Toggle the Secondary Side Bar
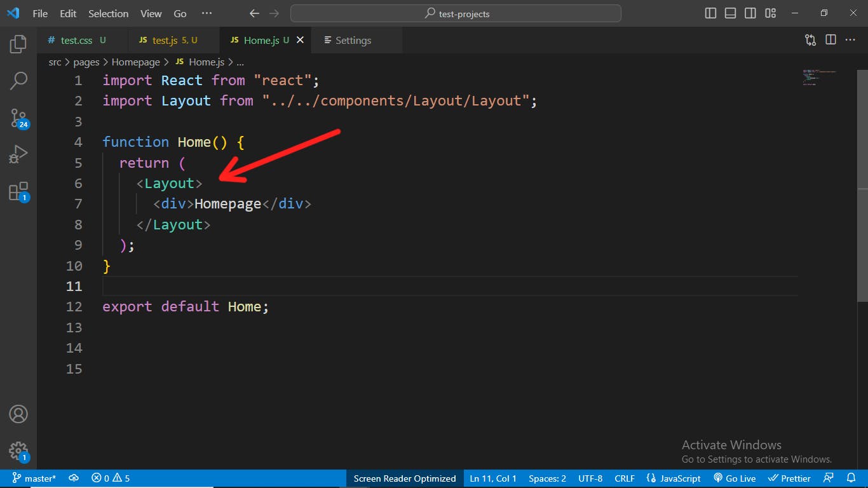This screenshot has width=868, height=488. (750, 13)
